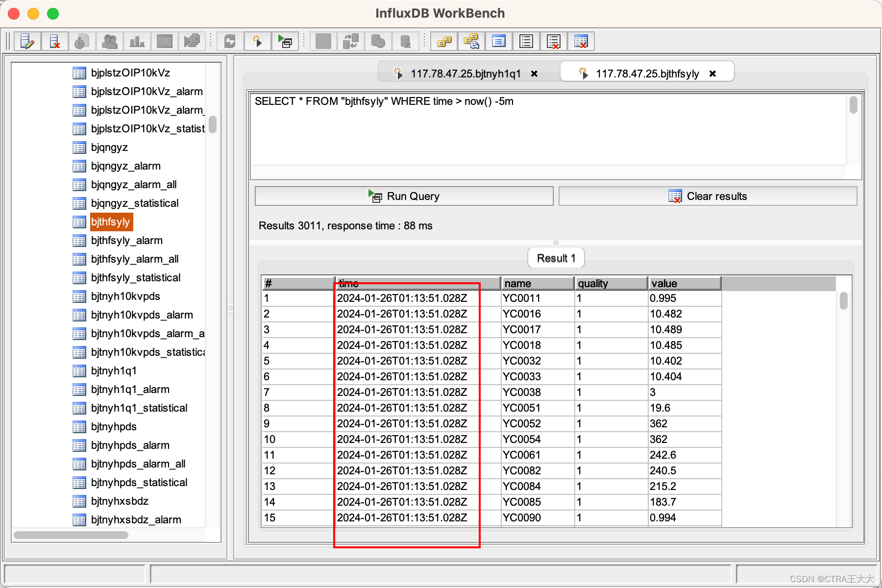Click the Clear results button
Viewport: 882px width, 588px height.
[708, 196]
